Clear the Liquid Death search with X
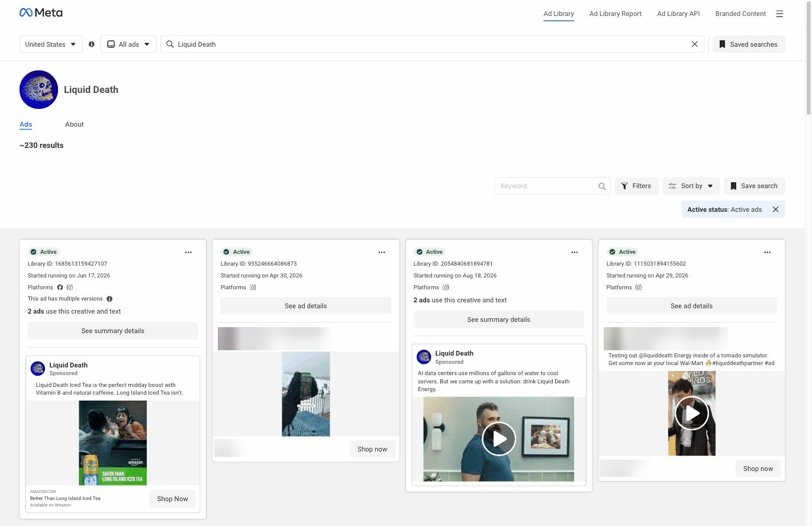 695,44
